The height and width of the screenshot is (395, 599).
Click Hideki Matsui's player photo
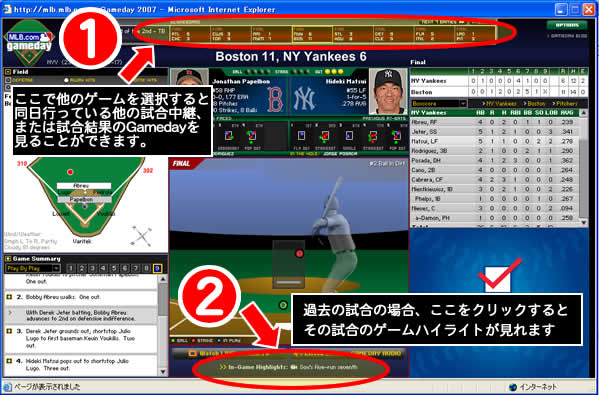[x=389, y=92]
